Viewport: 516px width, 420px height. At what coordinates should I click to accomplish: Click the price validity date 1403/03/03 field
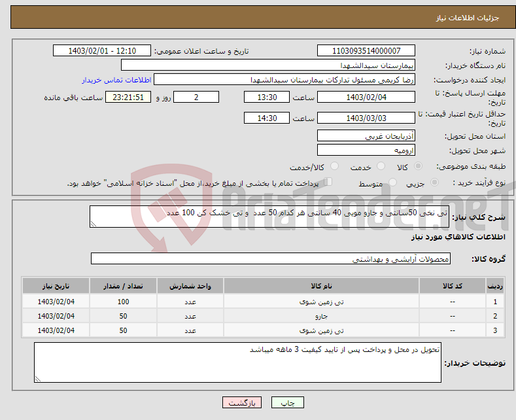point(366,118)
